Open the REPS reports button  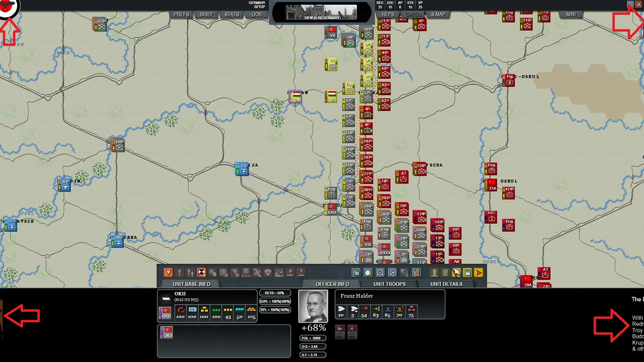388,14
